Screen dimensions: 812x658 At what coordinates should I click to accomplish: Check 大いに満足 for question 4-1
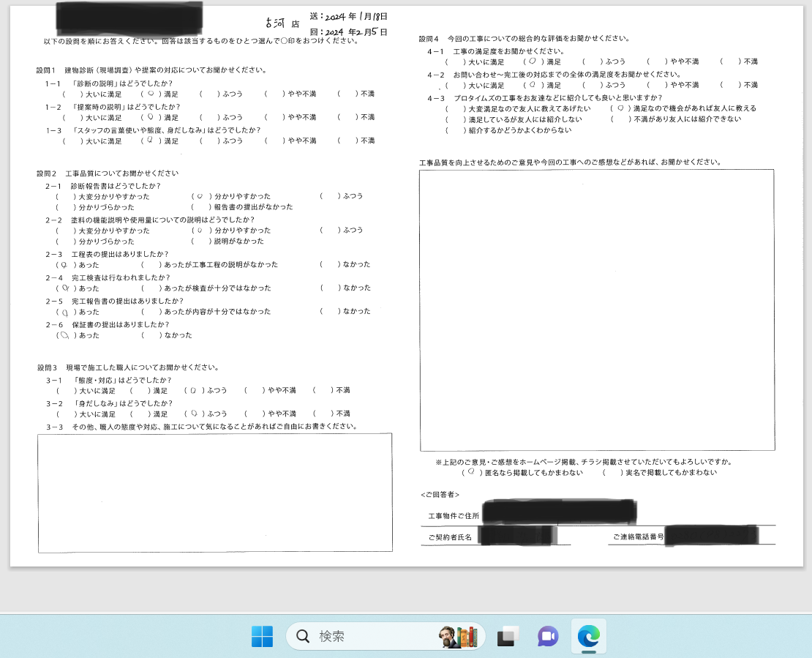click(x=453, y=62)
